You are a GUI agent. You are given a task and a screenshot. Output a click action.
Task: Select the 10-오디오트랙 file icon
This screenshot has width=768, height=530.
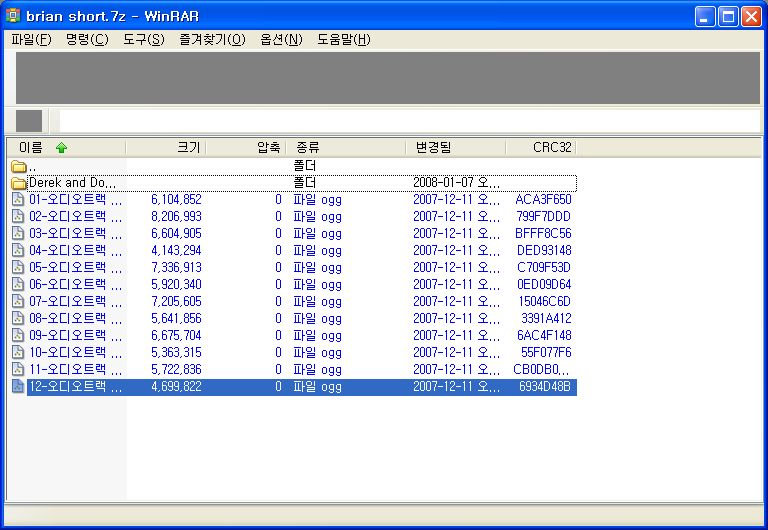point(18,352)
